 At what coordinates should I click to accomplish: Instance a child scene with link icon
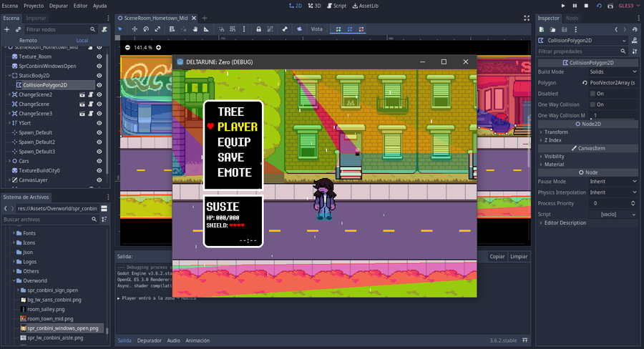(18, 29)
